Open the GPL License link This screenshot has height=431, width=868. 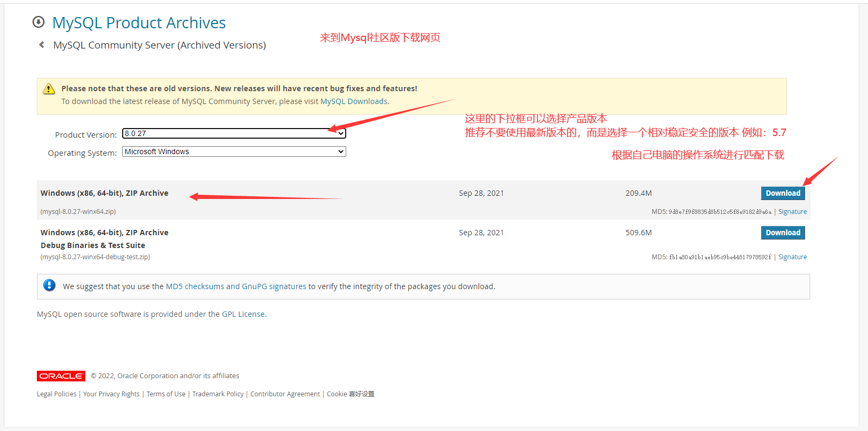pos(243,314)
